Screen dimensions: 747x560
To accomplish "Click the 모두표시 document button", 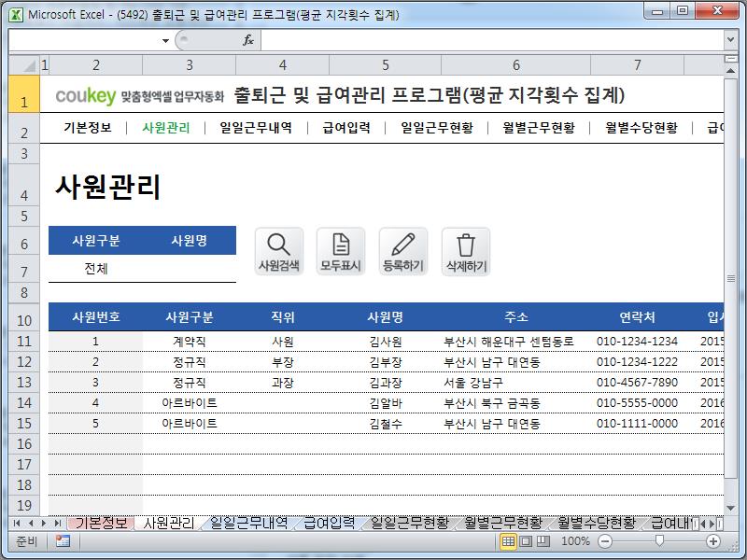I will pos(341,251).
